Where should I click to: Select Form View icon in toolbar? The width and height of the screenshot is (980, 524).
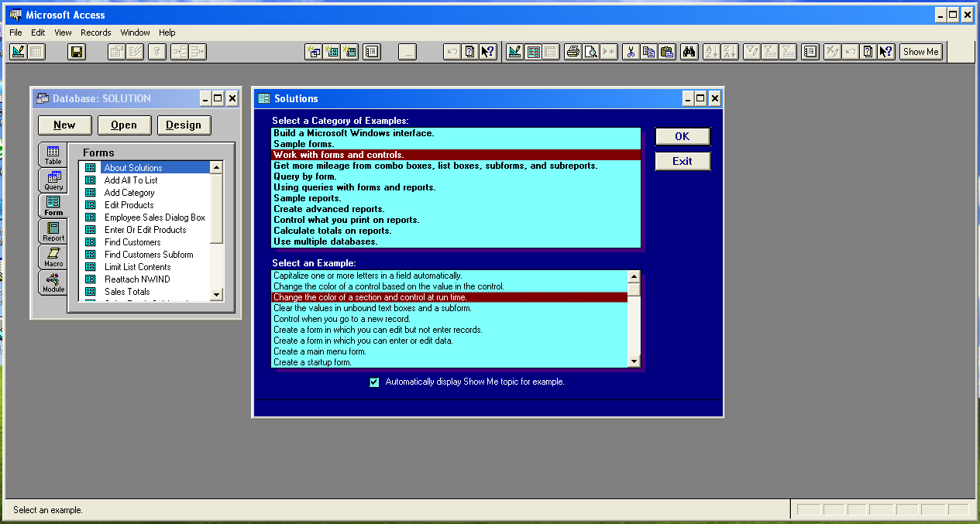(534, 52)
